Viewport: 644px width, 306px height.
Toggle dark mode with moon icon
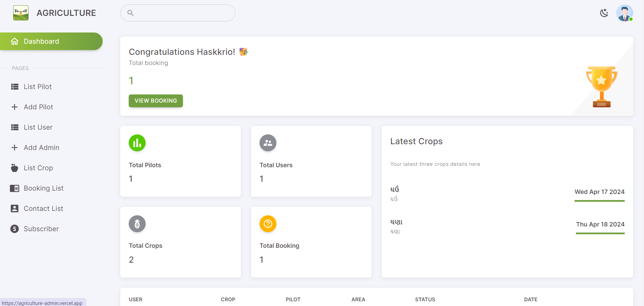604,13
